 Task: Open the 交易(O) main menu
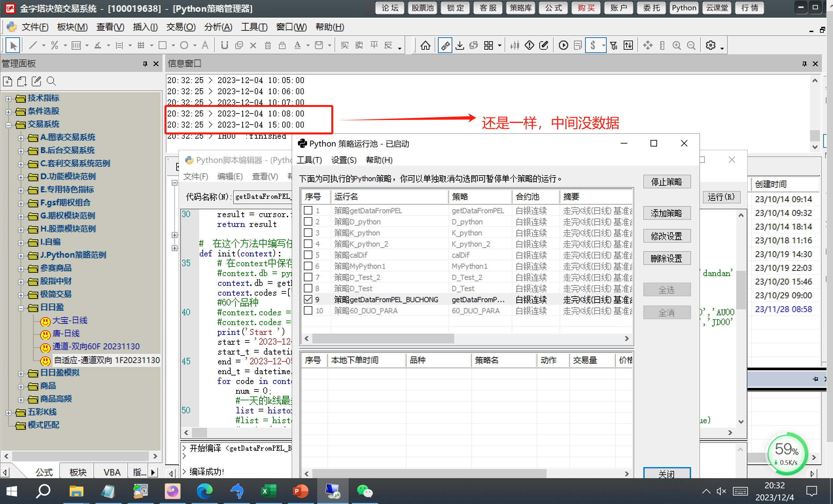pyautogui.click(x=181, y=27)
